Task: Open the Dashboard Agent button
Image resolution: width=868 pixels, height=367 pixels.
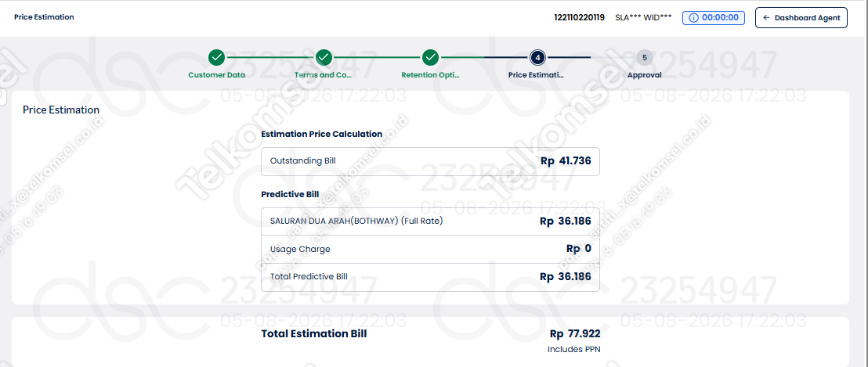Action: click(801, 18)
